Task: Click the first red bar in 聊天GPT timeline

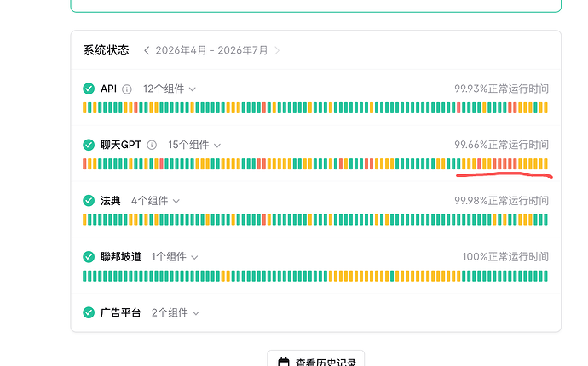Action: tap(84, 163)
